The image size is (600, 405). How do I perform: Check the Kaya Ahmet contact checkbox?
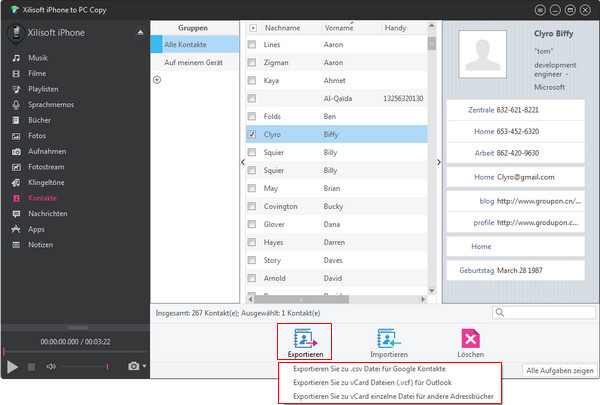pyautogui.click(x=252, y=80)
